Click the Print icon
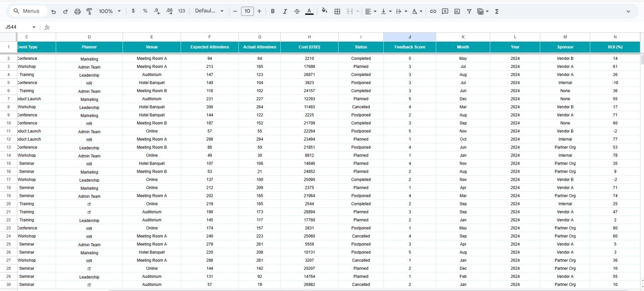This screenshot has width=644, height=291. 77,11
